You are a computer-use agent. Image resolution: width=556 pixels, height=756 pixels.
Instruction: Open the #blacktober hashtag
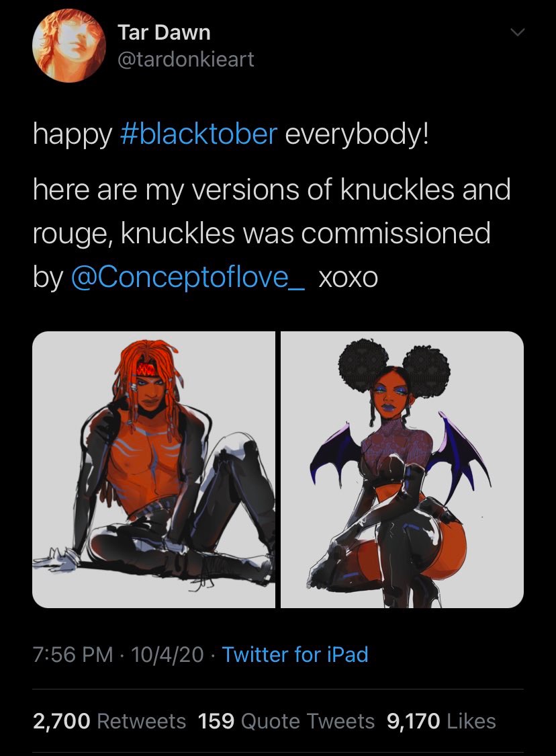pos(198,134)
